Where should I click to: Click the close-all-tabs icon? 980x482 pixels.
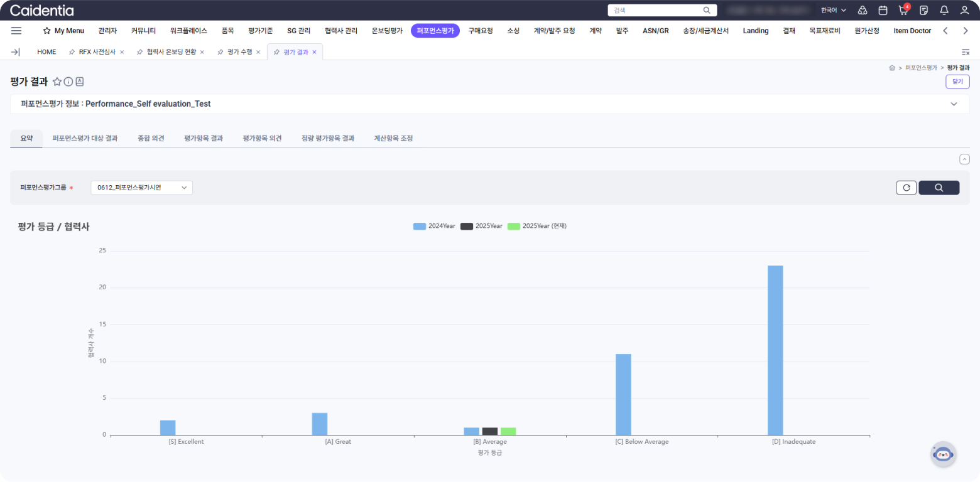coord(966,52)
